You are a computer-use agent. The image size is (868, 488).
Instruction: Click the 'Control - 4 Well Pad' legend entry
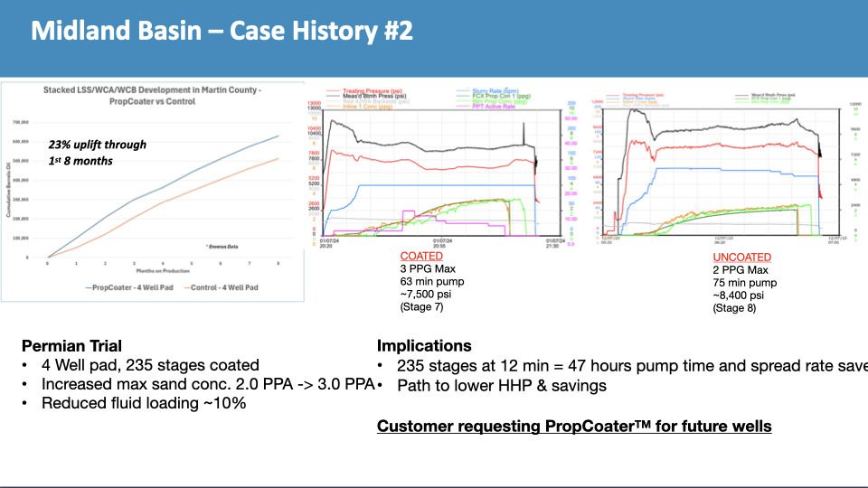point(221,287)
